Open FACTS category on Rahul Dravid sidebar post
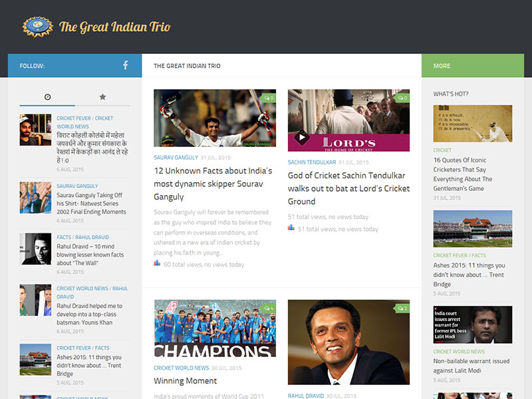532x399 pixels. coord(64,237)
